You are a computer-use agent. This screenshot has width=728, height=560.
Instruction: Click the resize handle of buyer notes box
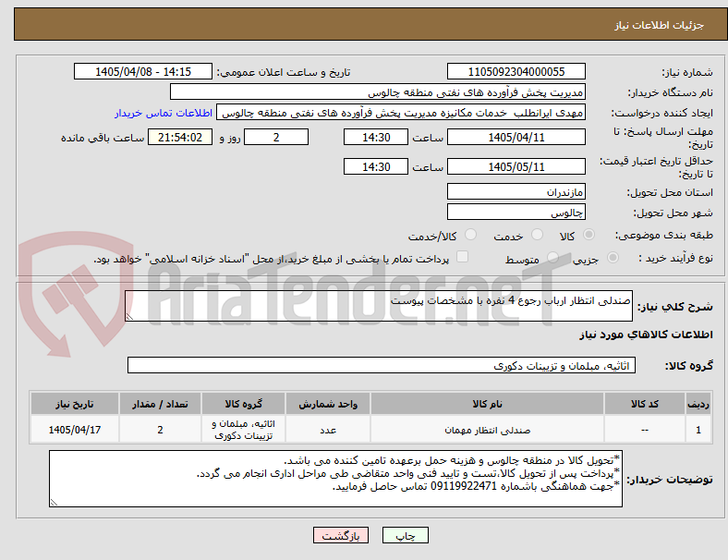pyautogui.click(x=54, y=503)
